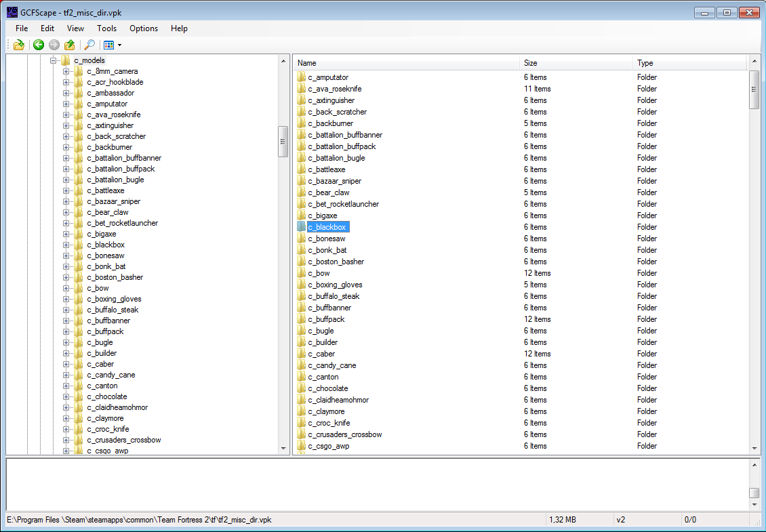Click the Up one folder toolbar icon
Screen dimensions: 766x532
click(x=70, y=45)
